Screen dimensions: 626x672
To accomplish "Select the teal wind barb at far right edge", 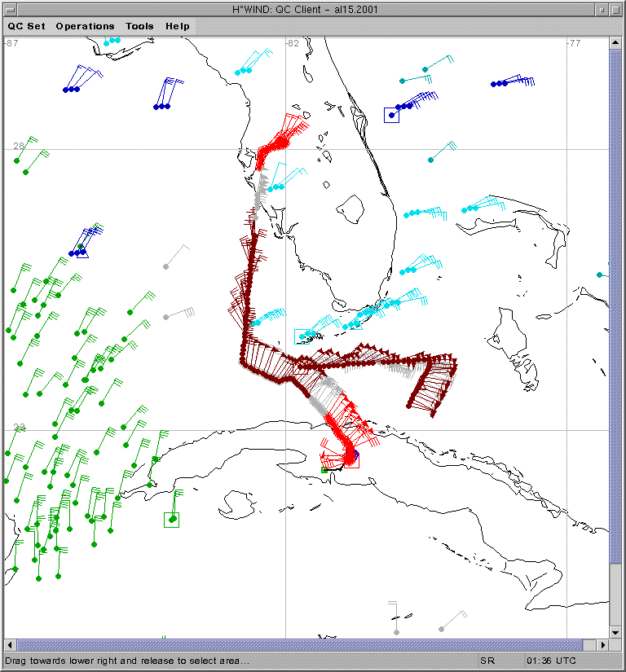I will [x=601, y=275].
